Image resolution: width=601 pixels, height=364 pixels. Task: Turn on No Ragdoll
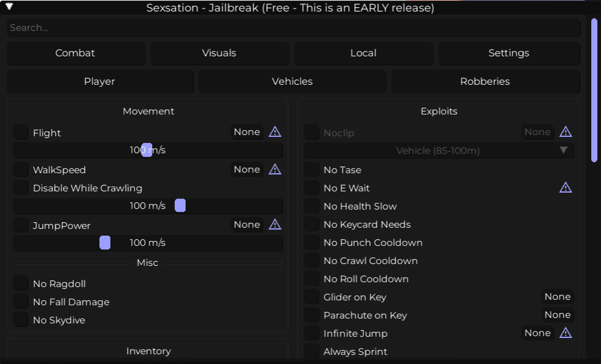[21, 283]
